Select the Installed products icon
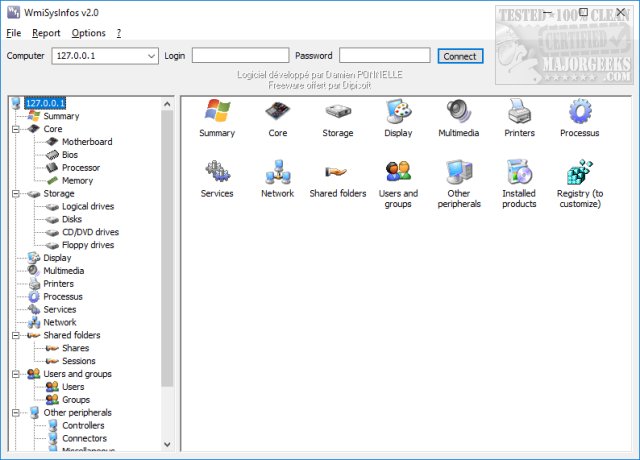 click(519, 173)
